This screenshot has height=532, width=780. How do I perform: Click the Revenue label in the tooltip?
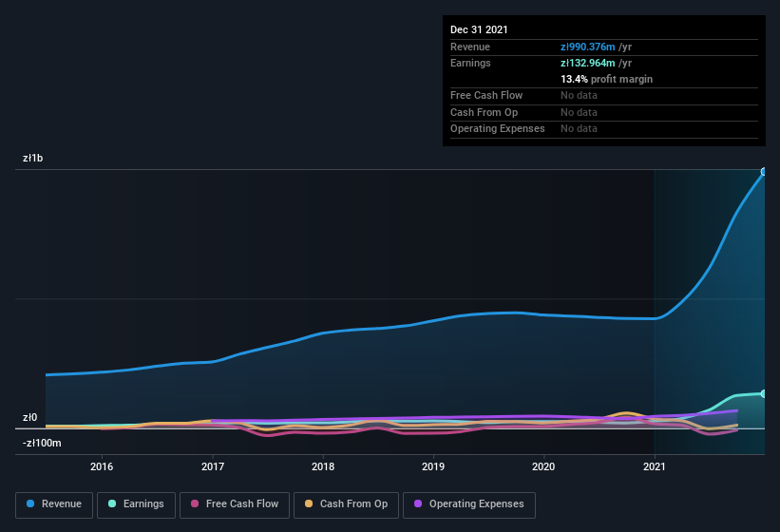pyautogui.click(x=470, y=47)
